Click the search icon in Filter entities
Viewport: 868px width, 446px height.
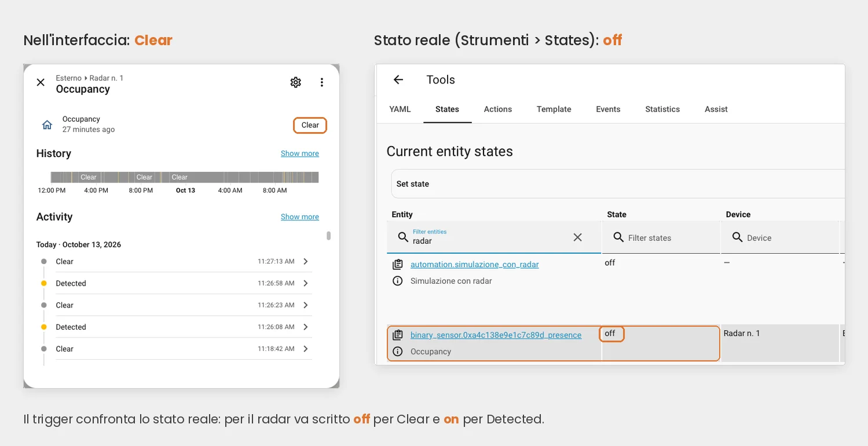[403, 237]
